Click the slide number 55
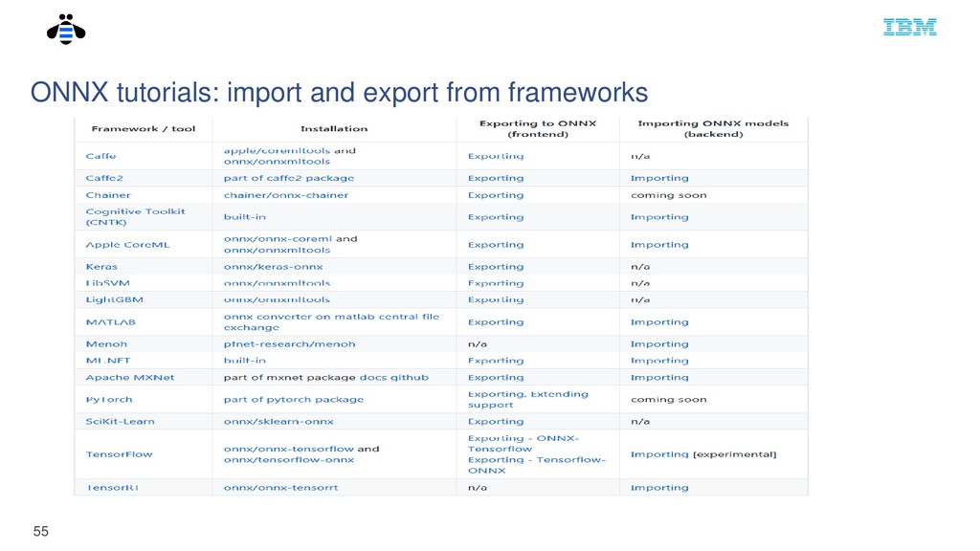This screenshot has height=551, width=980. point(40,532)
